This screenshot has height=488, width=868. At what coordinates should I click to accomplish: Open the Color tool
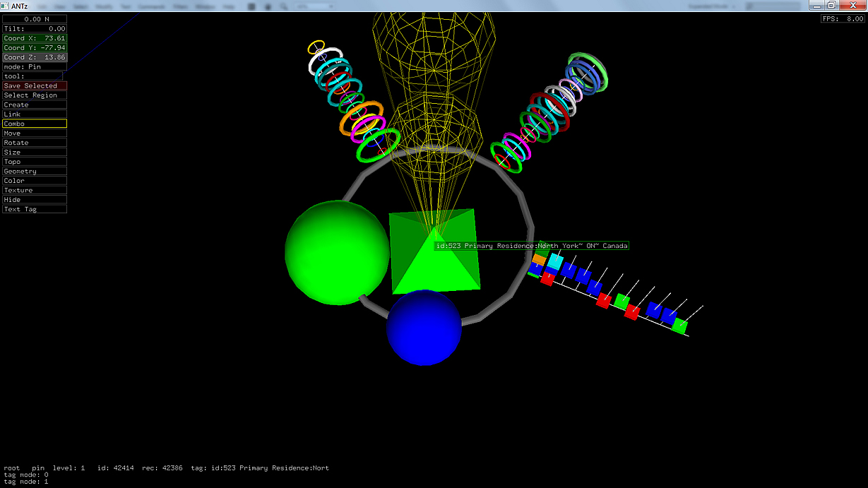(35, 181)
